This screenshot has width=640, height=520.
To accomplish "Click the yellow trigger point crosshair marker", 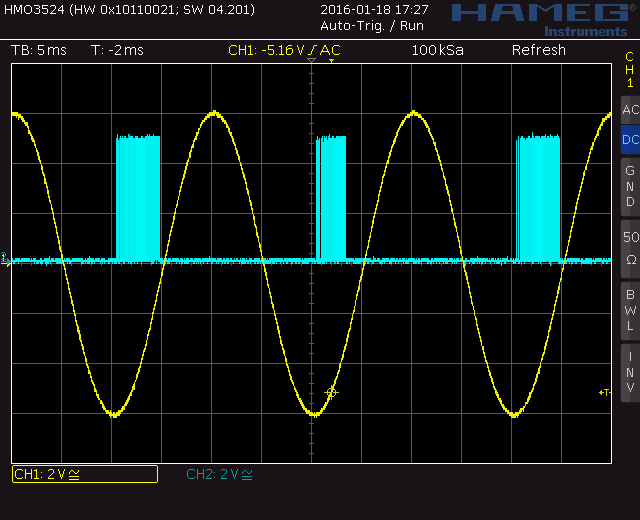I will 331,393.
